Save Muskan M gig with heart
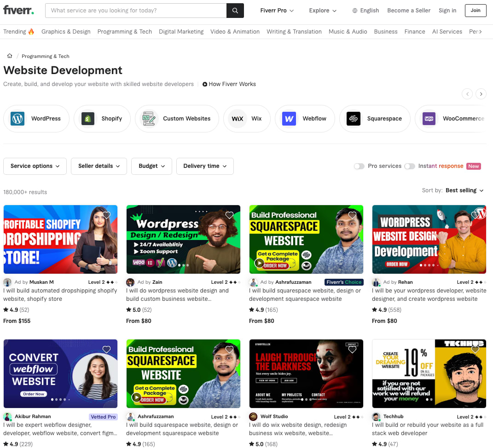The height and width of the screenshot is (448, 493). click(107, 215)
